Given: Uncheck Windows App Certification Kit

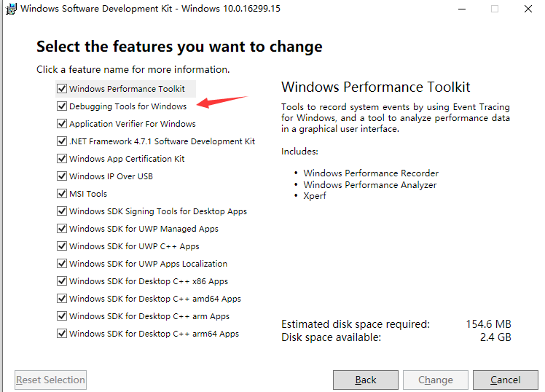Looking at the screenshot, I should [62, 158].
